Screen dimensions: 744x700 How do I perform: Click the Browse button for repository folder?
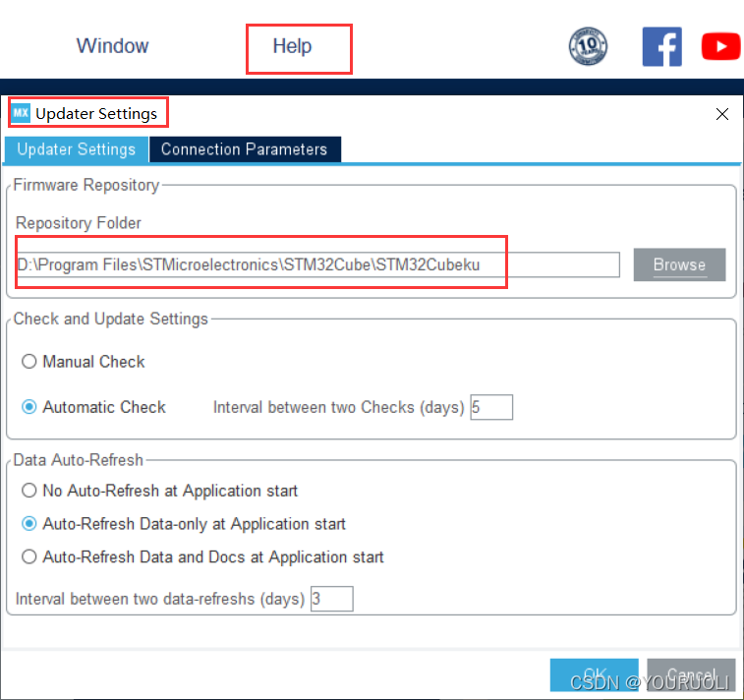coord(679,264)
